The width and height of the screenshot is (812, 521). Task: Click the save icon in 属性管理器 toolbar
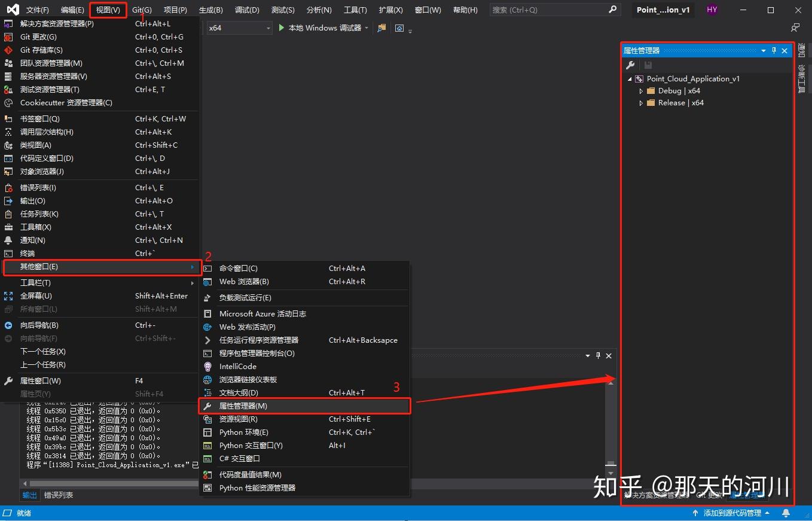[647, 64]
